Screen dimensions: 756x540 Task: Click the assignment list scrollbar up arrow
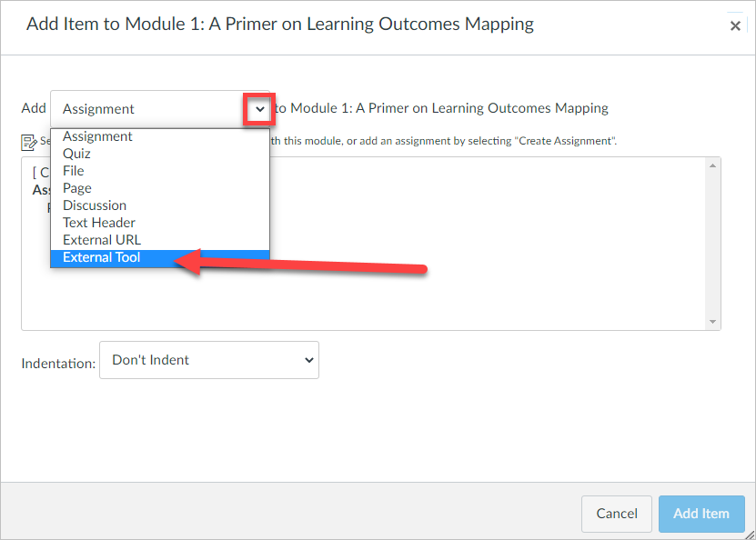tap(712, 165)
